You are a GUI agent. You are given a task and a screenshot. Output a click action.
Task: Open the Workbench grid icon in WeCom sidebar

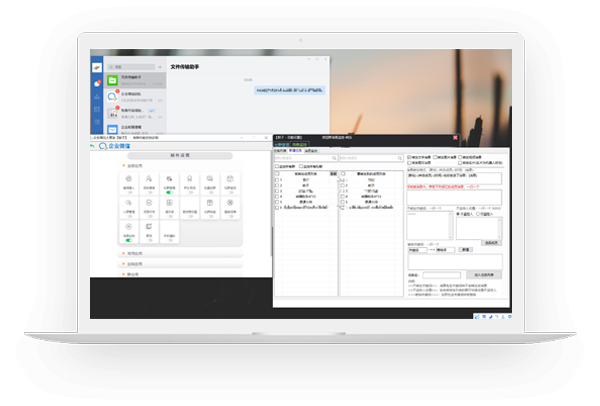pos(97,122)
